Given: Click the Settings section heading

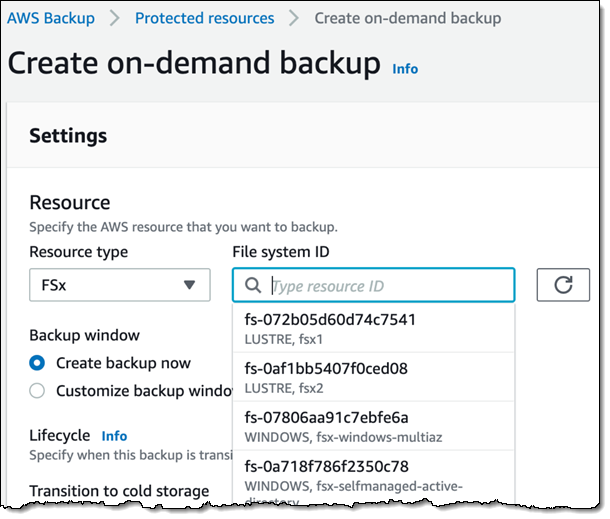Looking at the screenshot, I should point(68,135).
